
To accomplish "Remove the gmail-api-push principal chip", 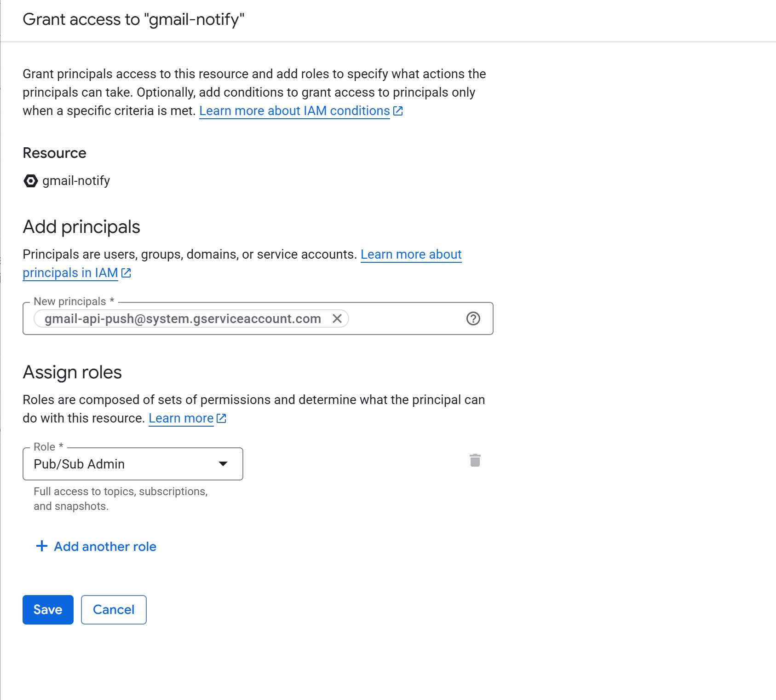I will click(337, 318).
